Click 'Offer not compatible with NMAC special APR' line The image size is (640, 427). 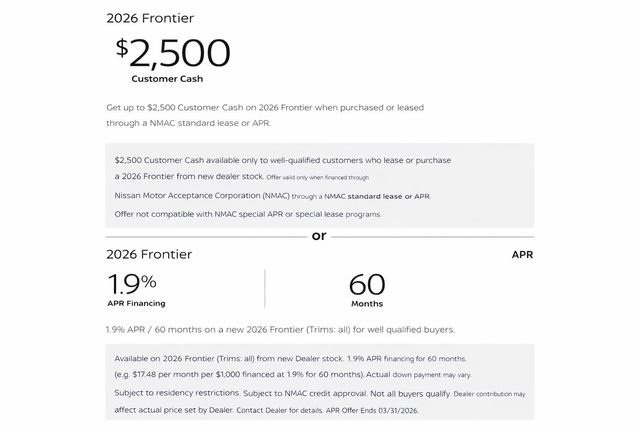click(247, 214)
